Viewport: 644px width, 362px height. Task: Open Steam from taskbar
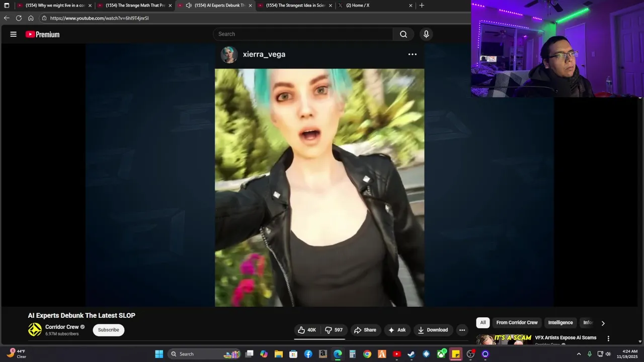[x=411, y=354]
